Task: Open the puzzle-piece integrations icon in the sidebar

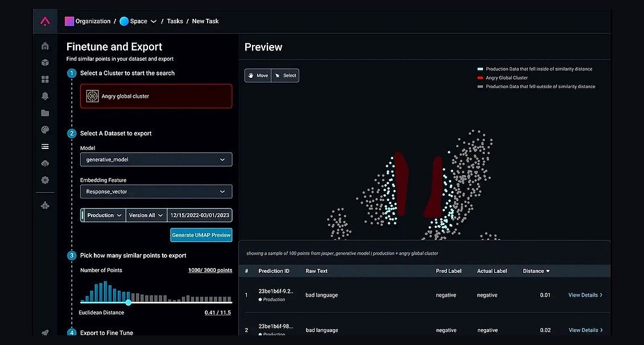Action: click(x=45, y=205)
